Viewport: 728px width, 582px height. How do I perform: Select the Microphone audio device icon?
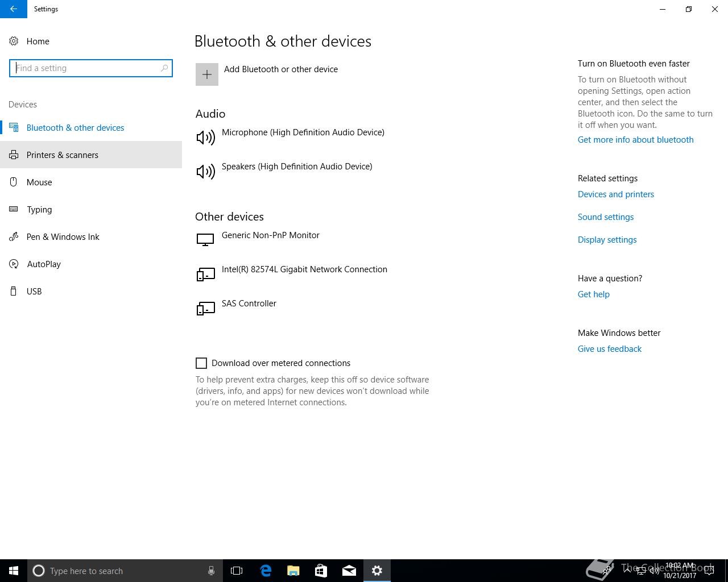(x=205, y=137)
